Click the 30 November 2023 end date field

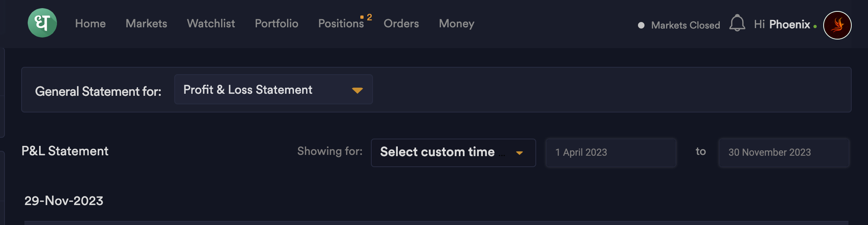[784, 152]
